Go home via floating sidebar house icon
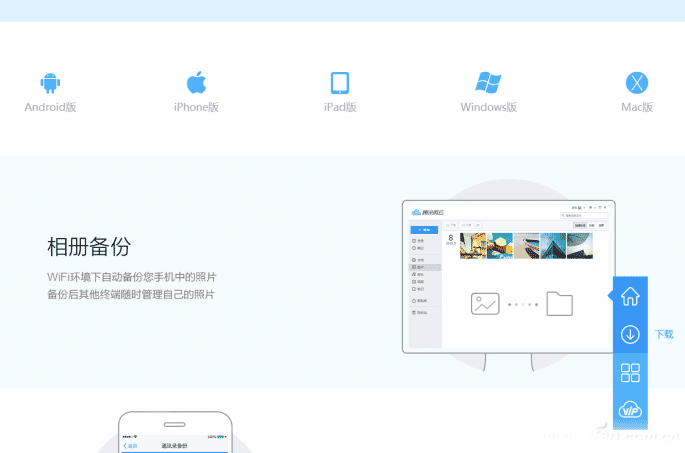Screen dimensions: 685x453 pos(630,296)
